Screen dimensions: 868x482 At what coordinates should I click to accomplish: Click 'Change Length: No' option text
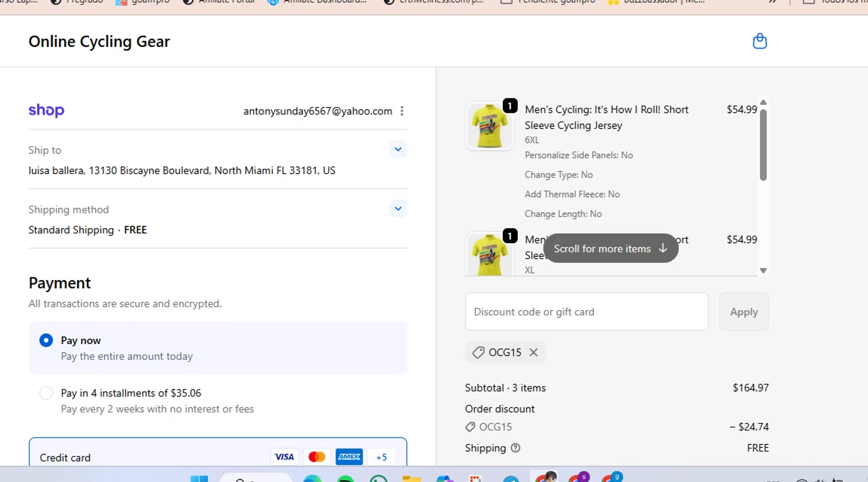(x=563, y=214)
